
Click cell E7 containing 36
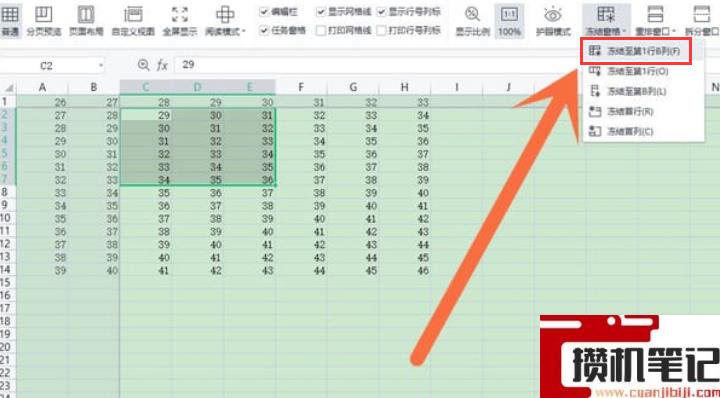point(249,179)
